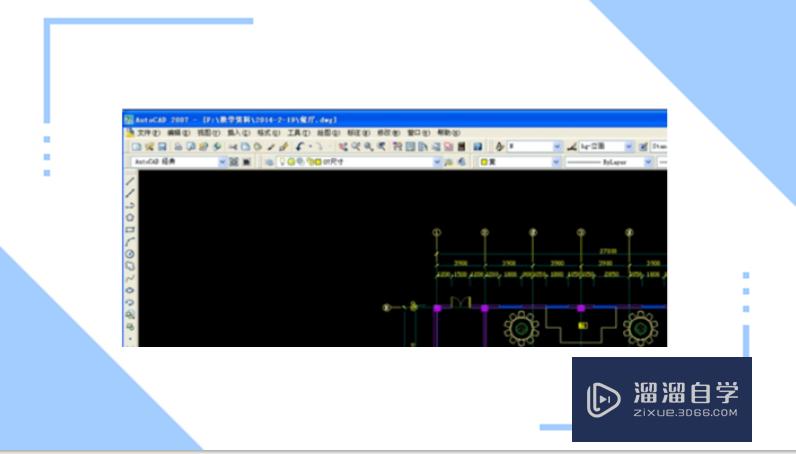
Task: Select the Spline draw tool
Action: point(130,278)
